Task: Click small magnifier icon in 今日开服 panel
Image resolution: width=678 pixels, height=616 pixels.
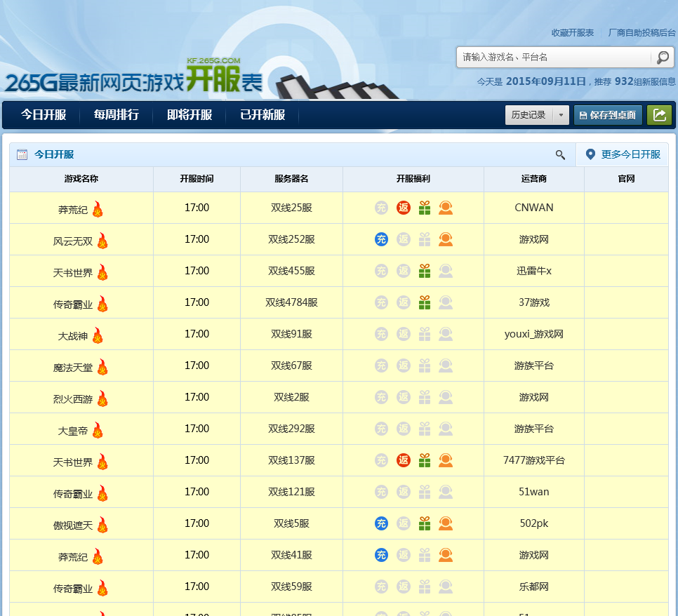Action: point(560,155)
